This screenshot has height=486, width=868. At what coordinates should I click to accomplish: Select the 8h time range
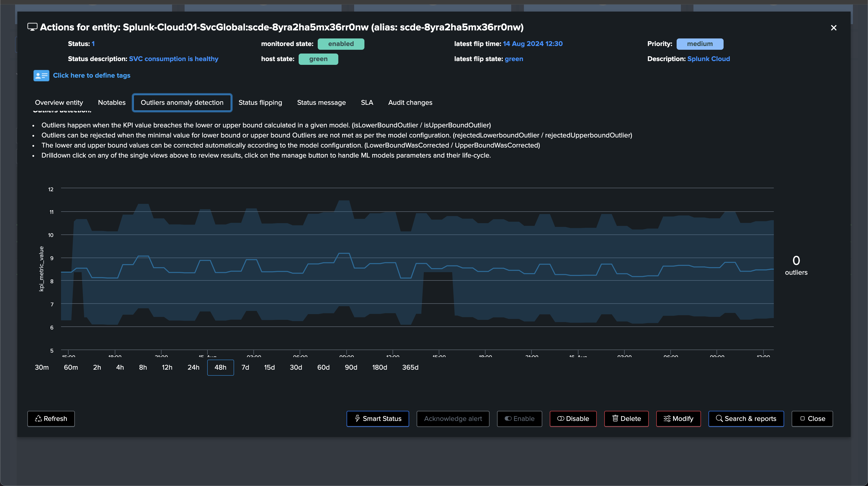[143, 367]
